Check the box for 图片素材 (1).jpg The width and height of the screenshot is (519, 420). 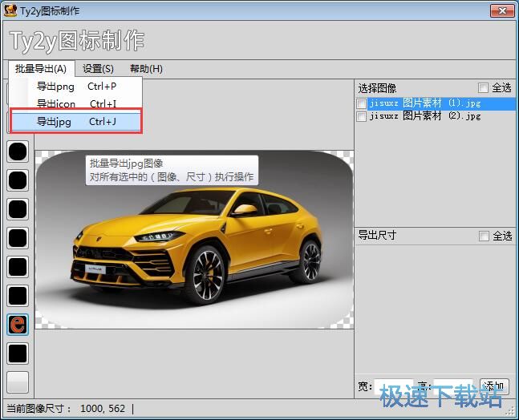[362, 103]
